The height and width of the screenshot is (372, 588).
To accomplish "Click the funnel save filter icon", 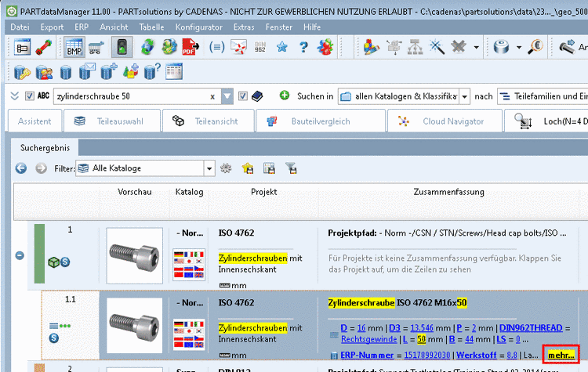I will (291, 168).
